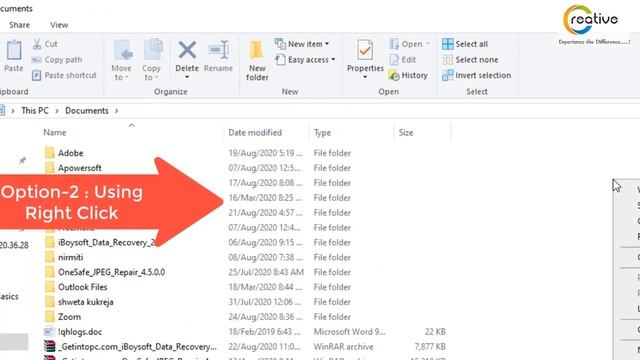Viewport: 640px width, 360px height.
Task: Click the 19/Aug/2020 date for Adobe
Action: point(265,153)
